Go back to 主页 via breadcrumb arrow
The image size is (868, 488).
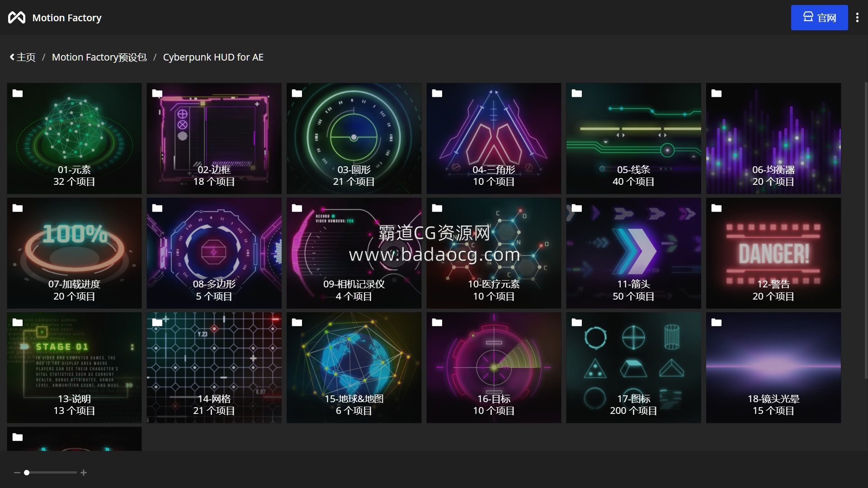(23, 57)
